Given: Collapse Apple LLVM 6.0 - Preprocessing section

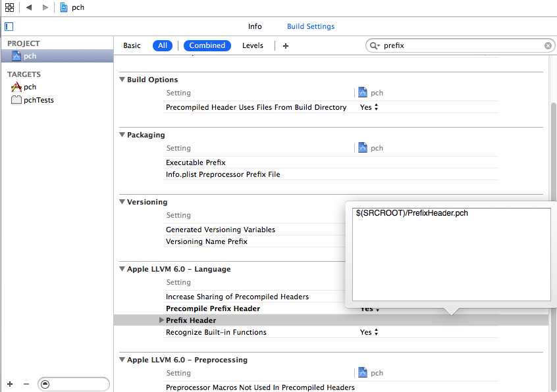Looking at the screenshot, I should pyautogui.click(x=122, y=360).
